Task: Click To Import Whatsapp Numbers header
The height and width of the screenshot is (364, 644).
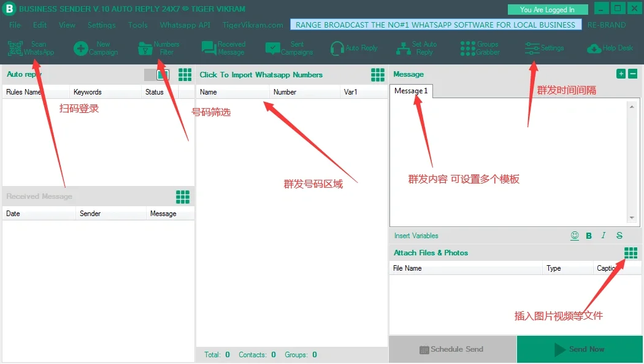Action: (x=261, y=75)
